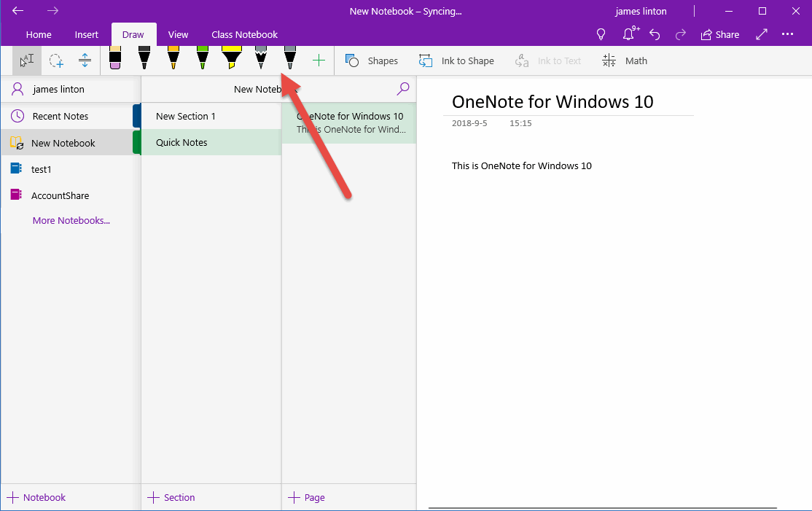Pick the orange pen
This screenshot has width=812, height=511.
[x=173, y=58]
